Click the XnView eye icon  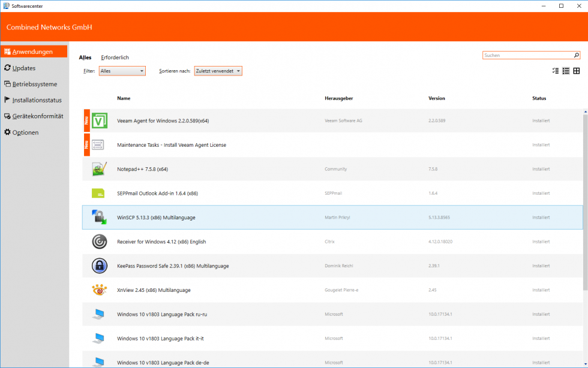100,290
